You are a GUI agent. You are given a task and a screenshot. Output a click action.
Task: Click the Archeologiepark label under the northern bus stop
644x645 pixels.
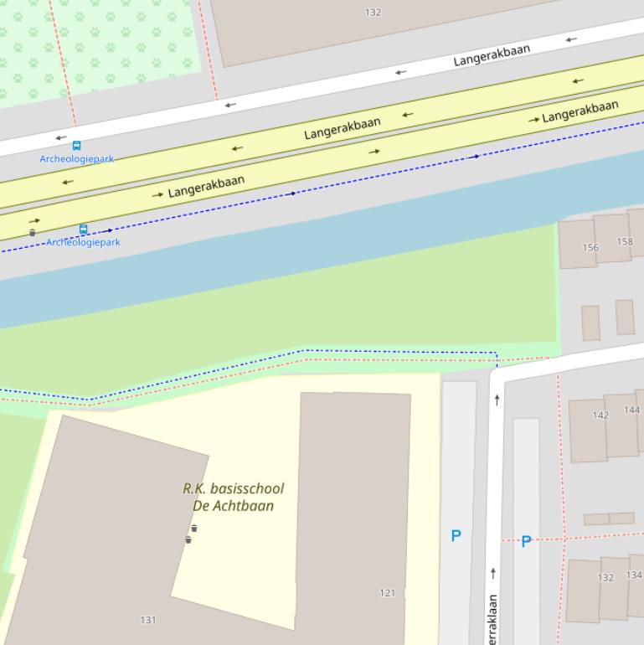(77, 159)
